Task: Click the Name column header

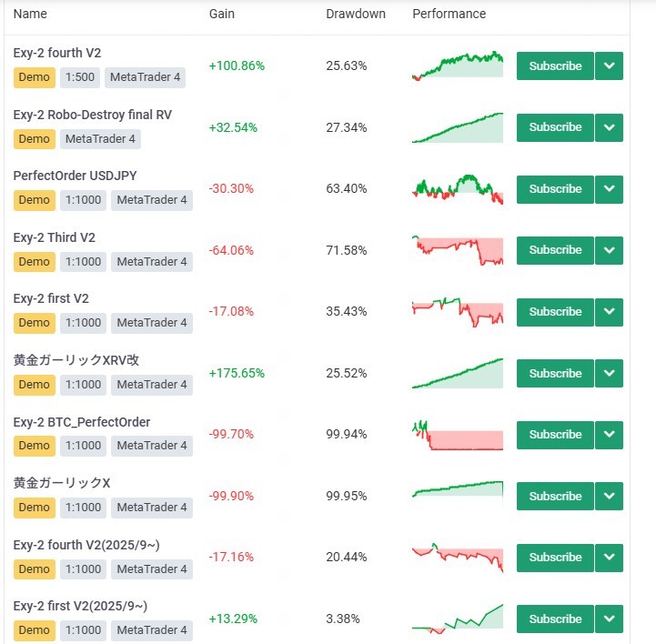Action: click(31, 15)
